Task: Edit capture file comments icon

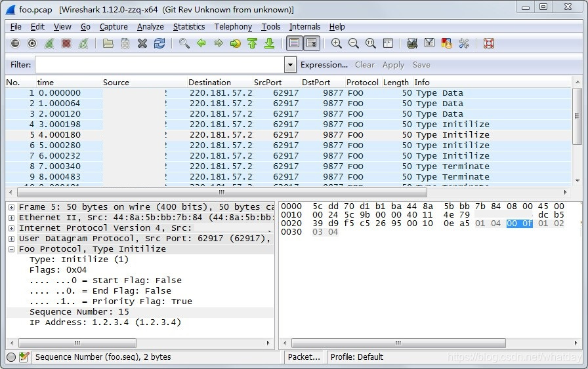Action: pos(24,357)
